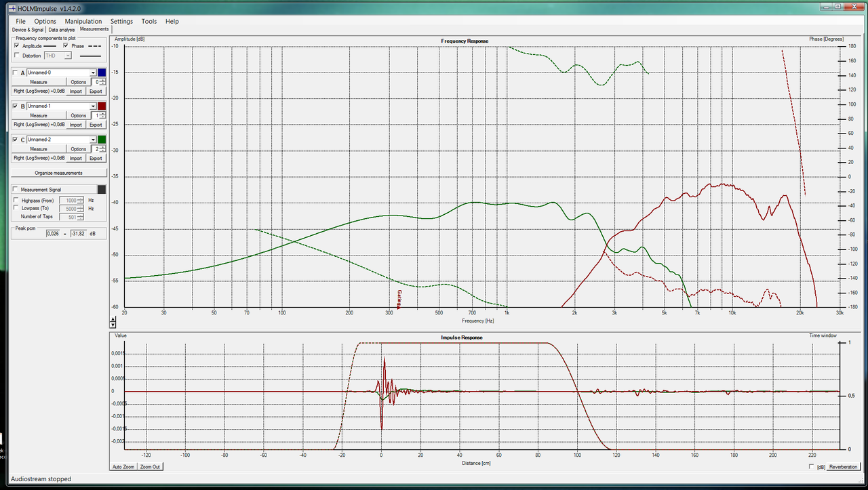868x490 pixels.
Task: Click Import for measurement C
Action: (x=76, y=158)
